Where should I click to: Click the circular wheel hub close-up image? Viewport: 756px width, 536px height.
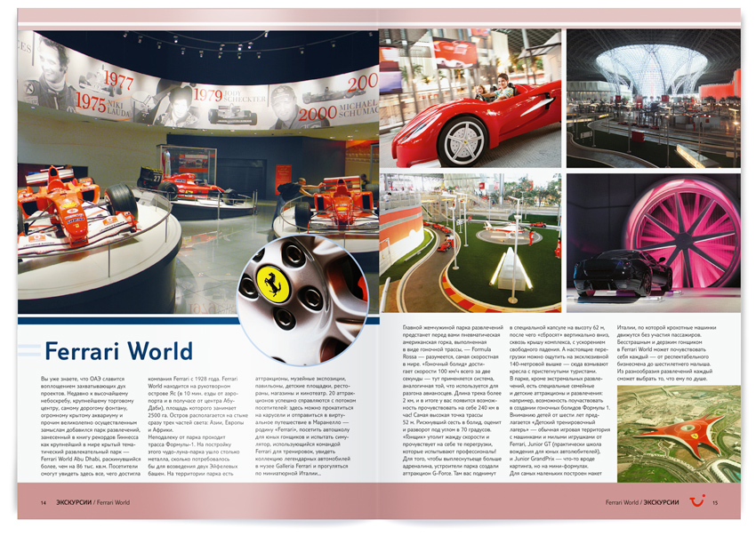click(x=302, y=300)
